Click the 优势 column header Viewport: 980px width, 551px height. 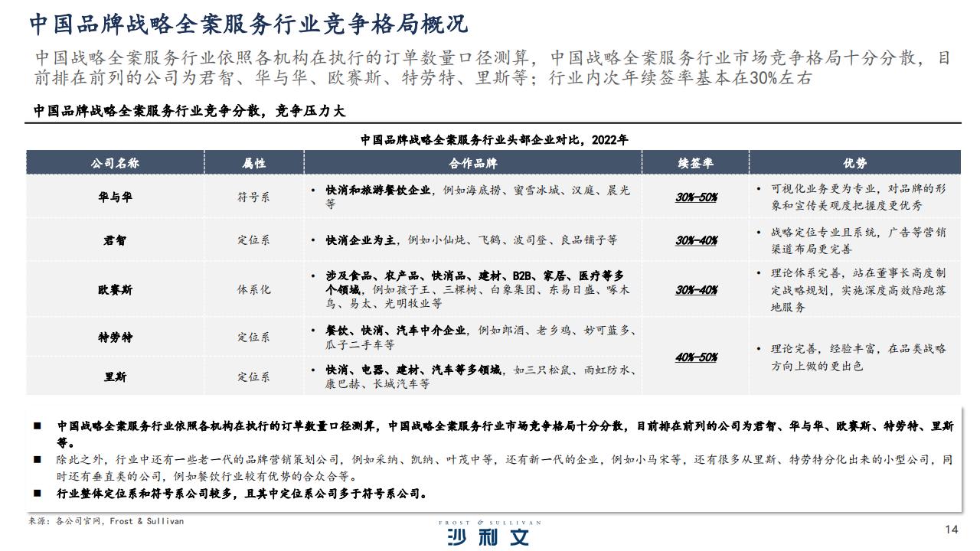tap(854, 163)
